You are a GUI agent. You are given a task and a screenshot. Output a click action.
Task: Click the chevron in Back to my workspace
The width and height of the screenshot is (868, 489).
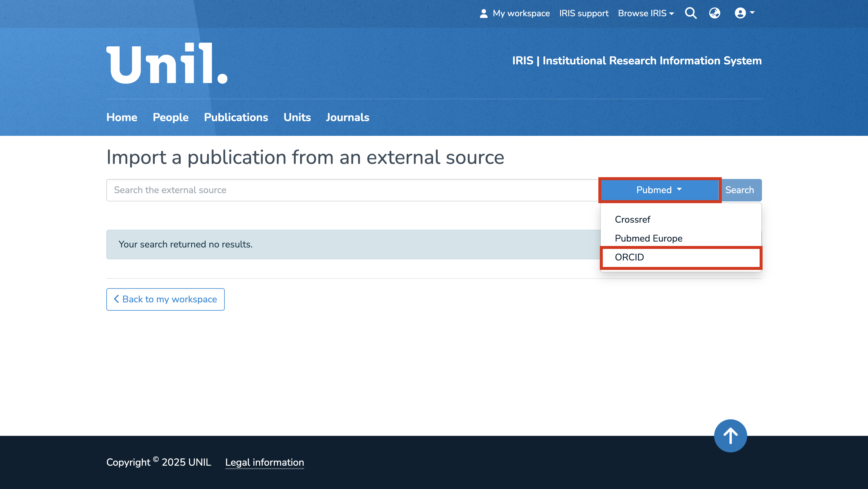pyautogui.click(x=116, y=299)
